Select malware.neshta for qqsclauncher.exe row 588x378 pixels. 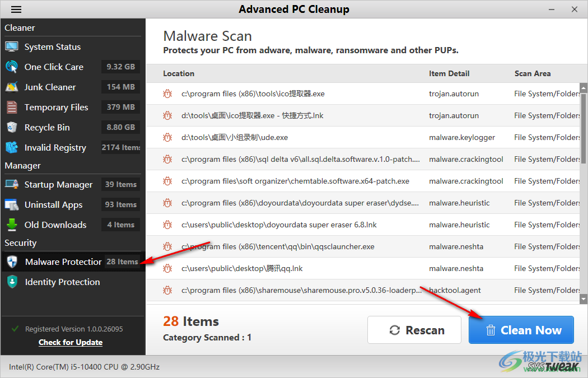[x=456, y=246]
